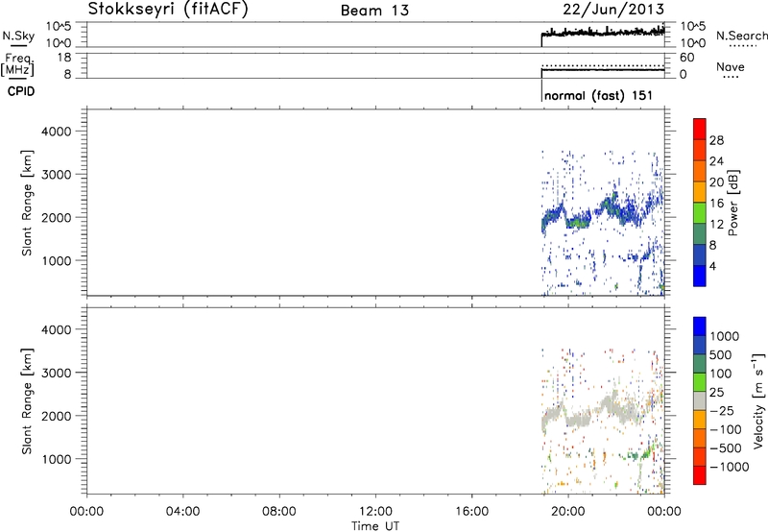Click the "N.Search" legend label
This screenshot has width=768, height=532.
click(741, 36)
